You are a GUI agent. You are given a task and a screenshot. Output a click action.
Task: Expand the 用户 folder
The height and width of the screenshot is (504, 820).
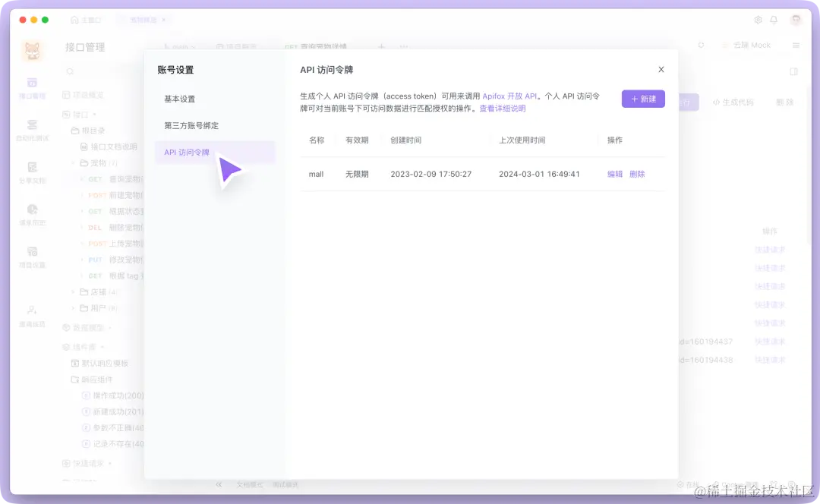(74, 307)
